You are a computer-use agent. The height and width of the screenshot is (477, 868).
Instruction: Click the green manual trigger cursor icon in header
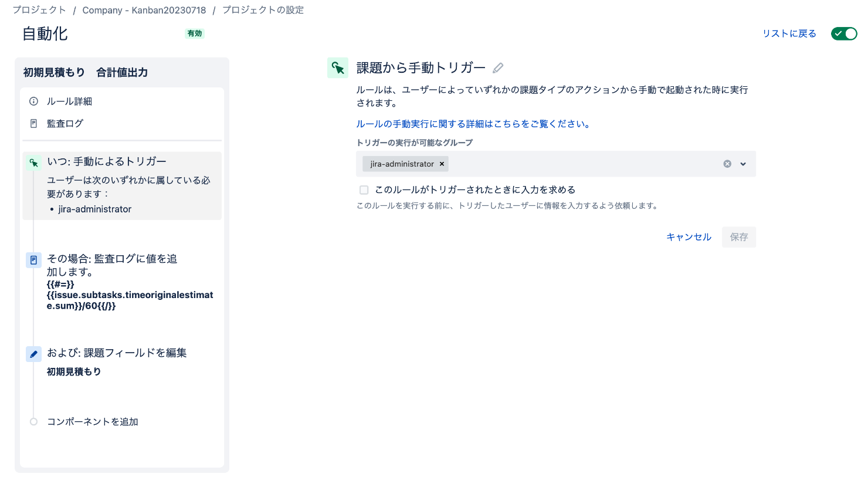coord(338,68)
